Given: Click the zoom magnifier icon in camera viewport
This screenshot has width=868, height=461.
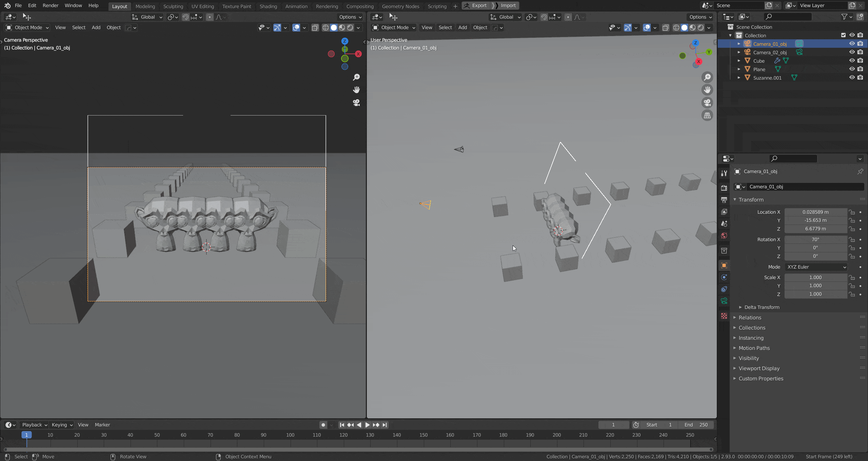Looking at the screenshot, I should click(x=356, y=77).
